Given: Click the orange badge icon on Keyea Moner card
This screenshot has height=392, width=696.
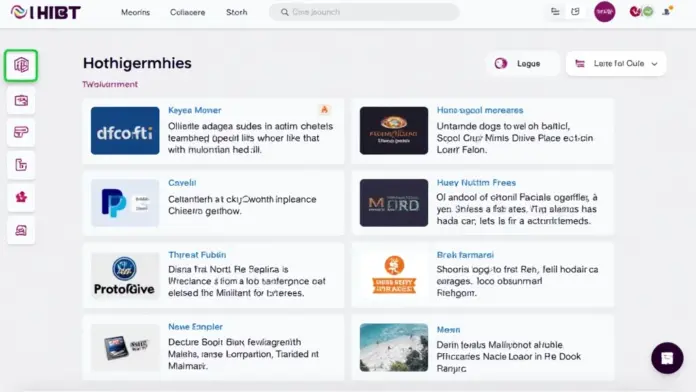Looking at the screenshot, I should [324, 110].
